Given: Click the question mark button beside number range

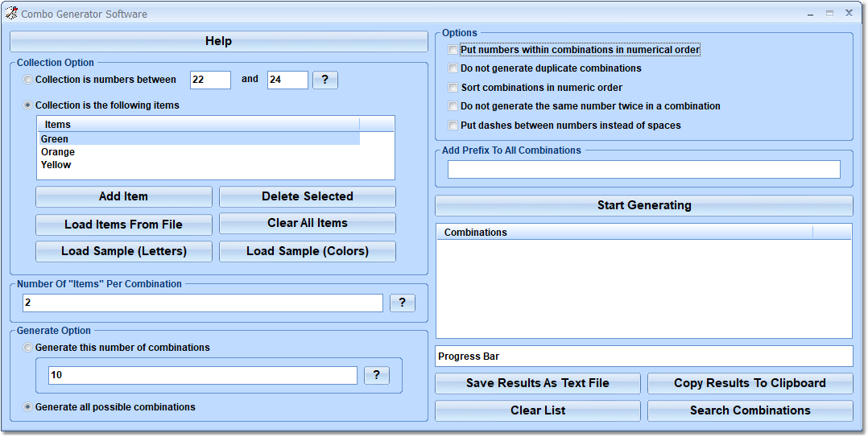Looking at the screenshot, I should coord(325,80).
